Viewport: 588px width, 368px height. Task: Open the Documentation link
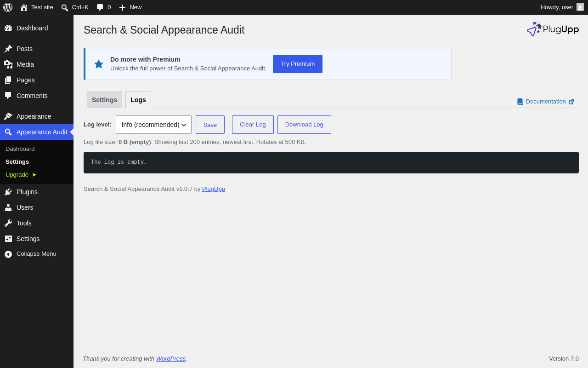pos(546,102)
